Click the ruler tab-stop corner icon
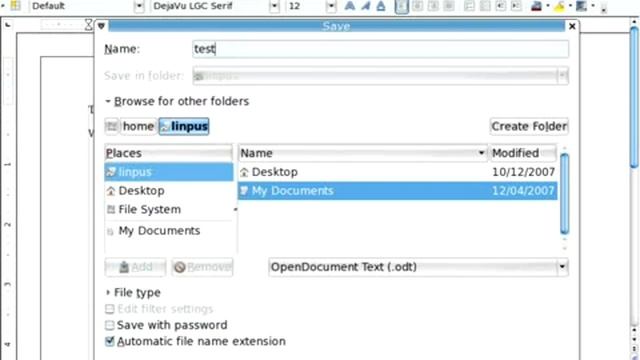This screenshot has width=640, height=360. coord(8,26)
